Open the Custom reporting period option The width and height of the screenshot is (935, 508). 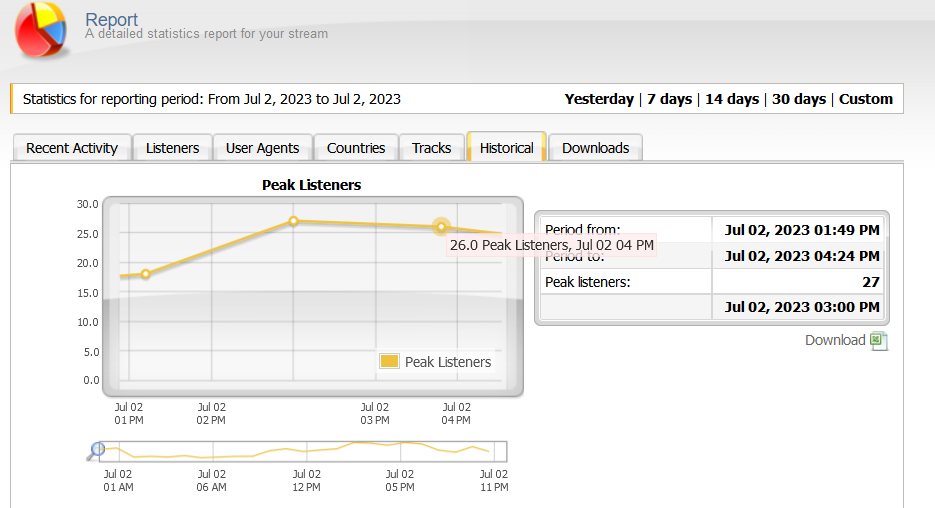coord(866,99)
